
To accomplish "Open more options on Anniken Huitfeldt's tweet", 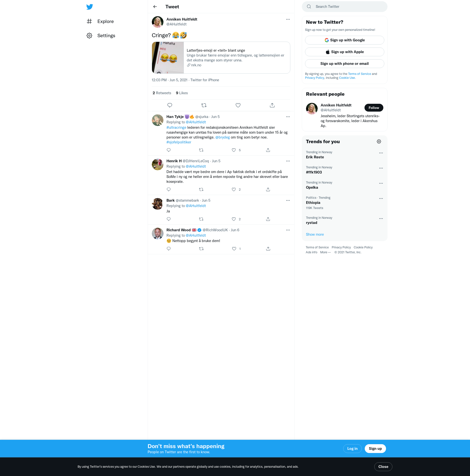I will pyautogui.click(x=288, y=20).
